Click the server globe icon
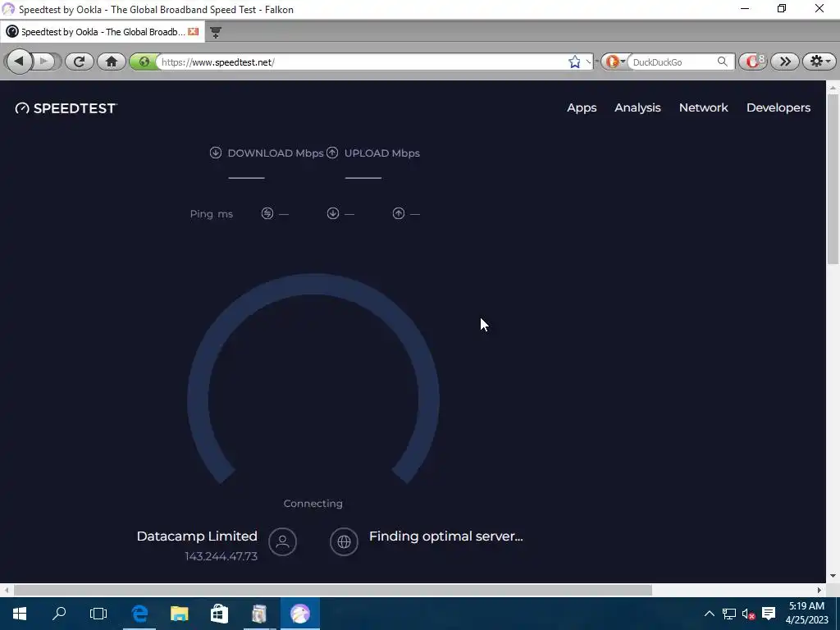The image size is (840, 630). pos(344,541)
